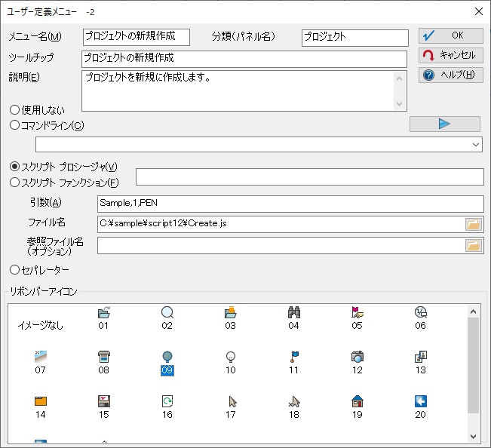Select ribbon icon 03 folder with layers

231,318
